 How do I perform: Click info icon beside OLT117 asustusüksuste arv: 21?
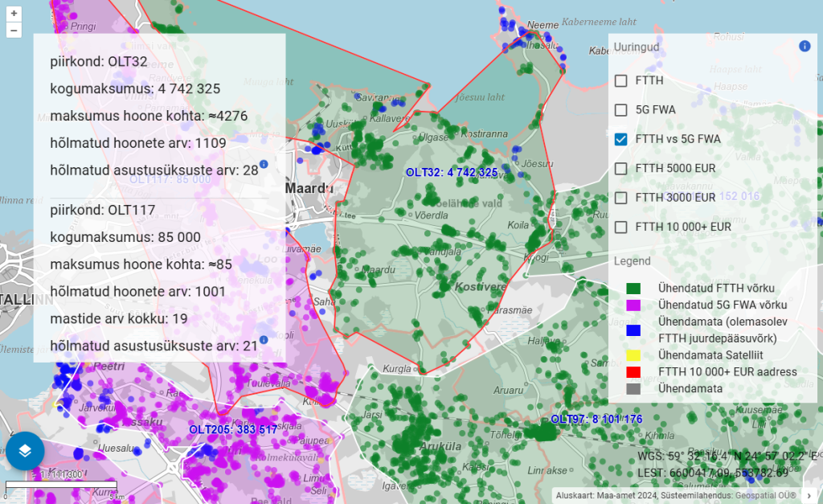pyautogui.click(x=264, y=340)
